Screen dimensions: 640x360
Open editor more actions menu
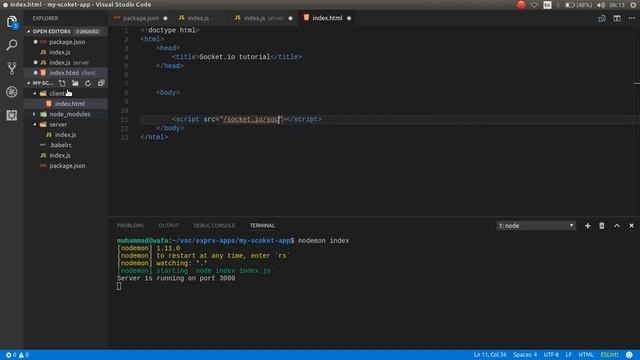(x=631, y=18)
